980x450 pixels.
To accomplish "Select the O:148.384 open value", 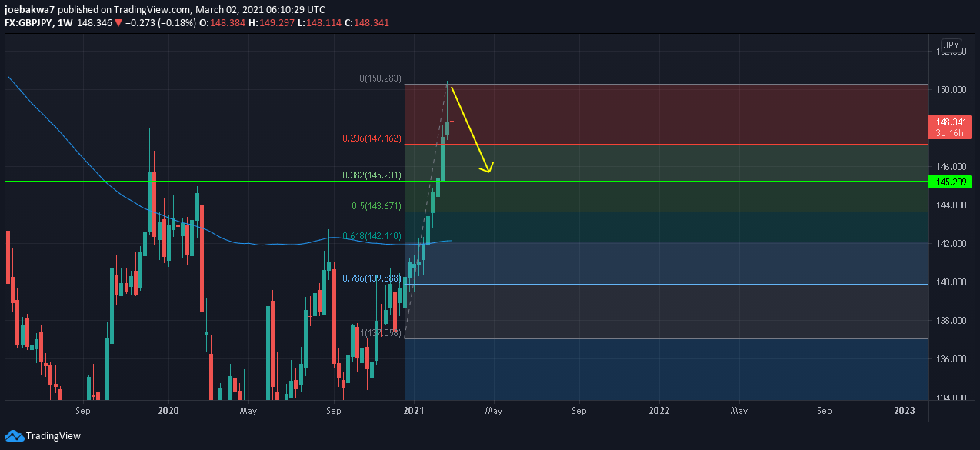I will tap(224, 23).
